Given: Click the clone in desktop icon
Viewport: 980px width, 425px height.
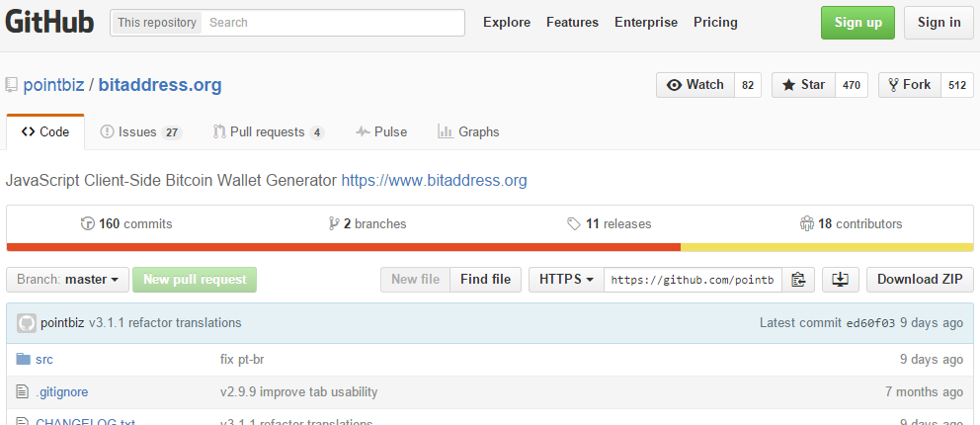Looking at the screenshot, I should point(840,280).
